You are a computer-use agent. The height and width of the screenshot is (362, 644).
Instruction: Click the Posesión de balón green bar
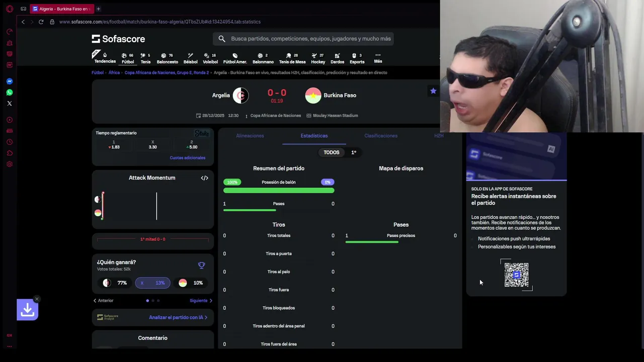[x=279, y=191]
